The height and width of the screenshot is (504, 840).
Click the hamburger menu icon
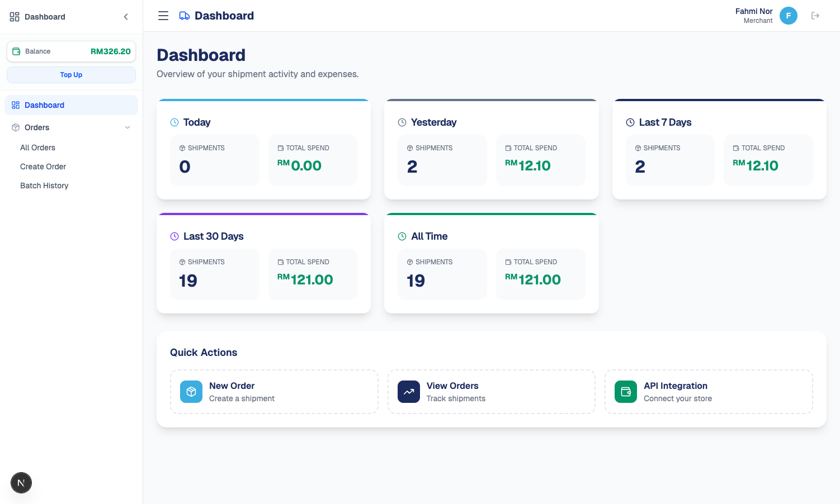click(163, 16)
